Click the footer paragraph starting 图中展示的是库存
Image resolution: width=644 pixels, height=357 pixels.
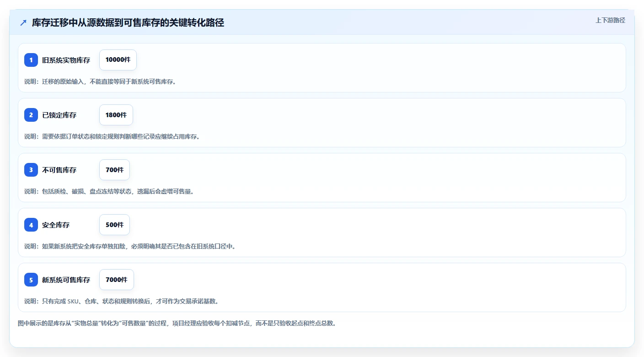177,323
